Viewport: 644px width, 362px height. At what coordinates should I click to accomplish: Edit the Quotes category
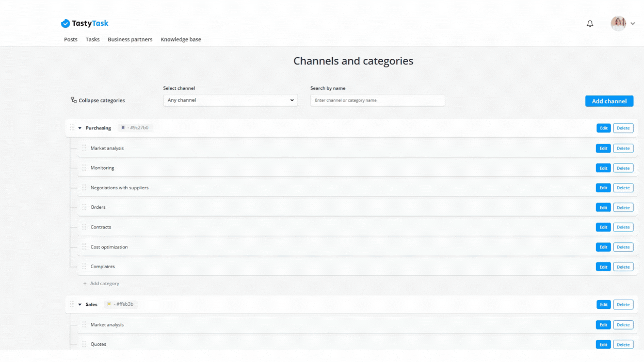[x=603, y=344]
